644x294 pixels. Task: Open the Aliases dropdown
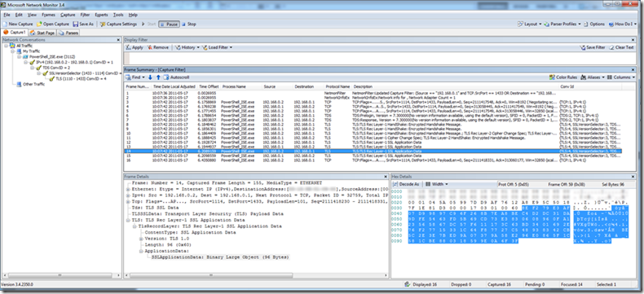pyautogui.click(x=592, y=77)
